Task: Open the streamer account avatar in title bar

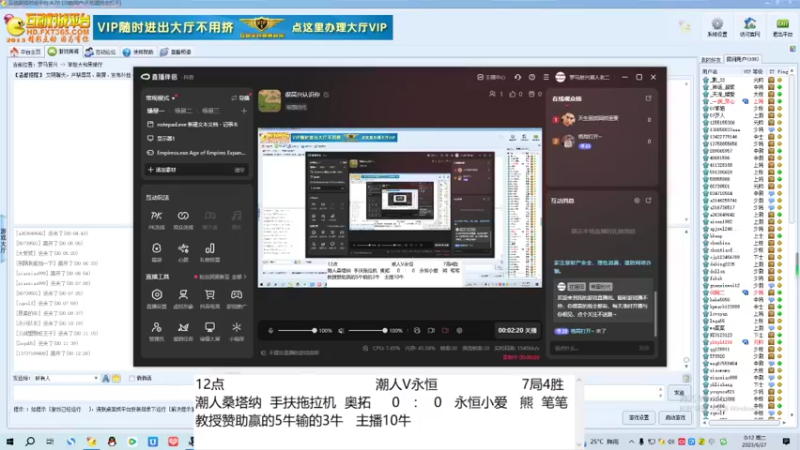Action: pos(560,77)
